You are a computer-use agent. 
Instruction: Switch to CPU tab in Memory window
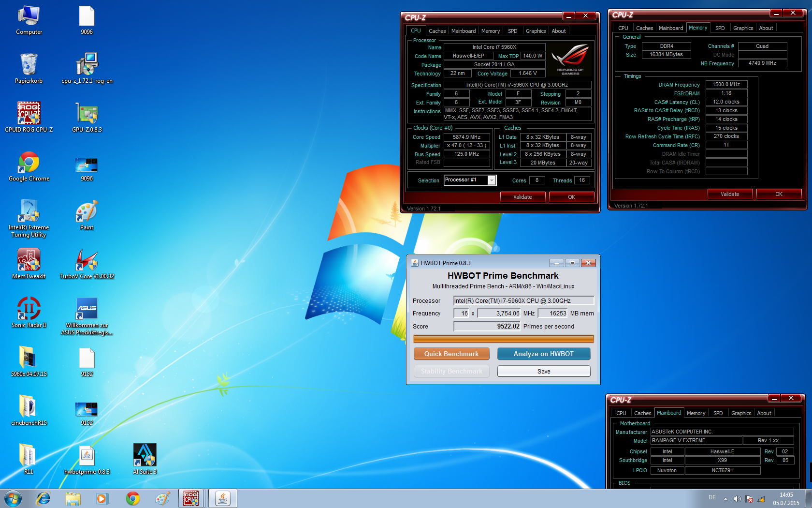[x=623, y=28]
